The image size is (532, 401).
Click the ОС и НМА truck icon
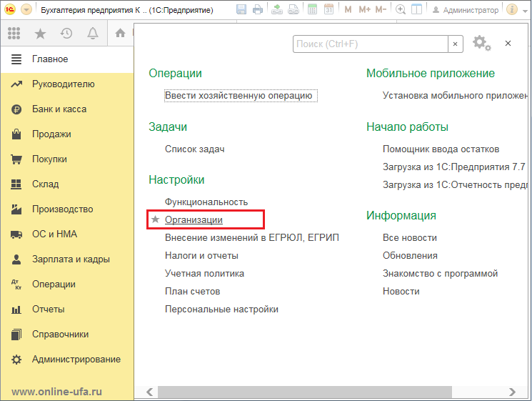point(16,234)
